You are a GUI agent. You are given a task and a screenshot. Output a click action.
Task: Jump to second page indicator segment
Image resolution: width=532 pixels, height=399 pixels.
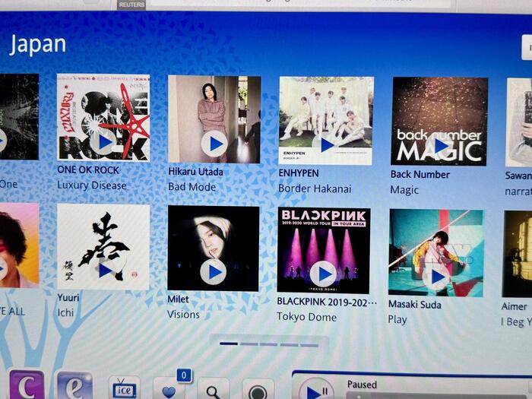249,344
